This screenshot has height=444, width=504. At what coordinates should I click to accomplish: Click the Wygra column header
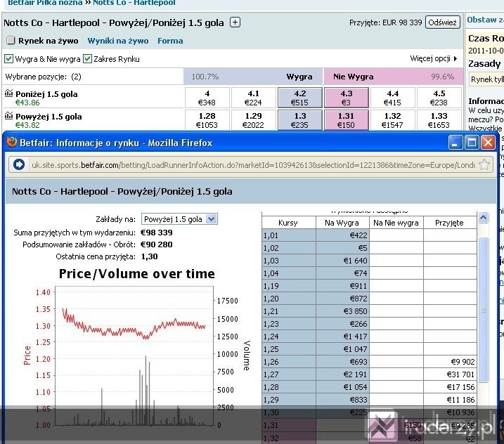point(299,77)
